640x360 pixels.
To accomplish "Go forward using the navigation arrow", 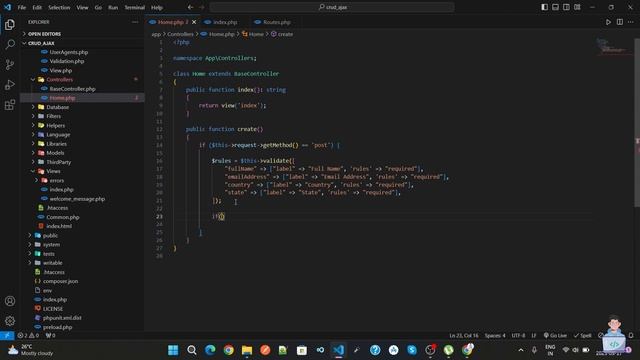I will [x=202, y=7].
